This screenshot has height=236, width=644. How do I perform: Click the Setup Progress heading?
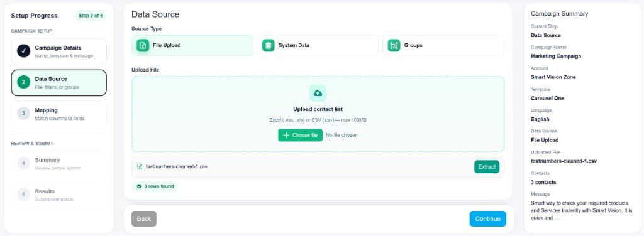pos(34,16)
